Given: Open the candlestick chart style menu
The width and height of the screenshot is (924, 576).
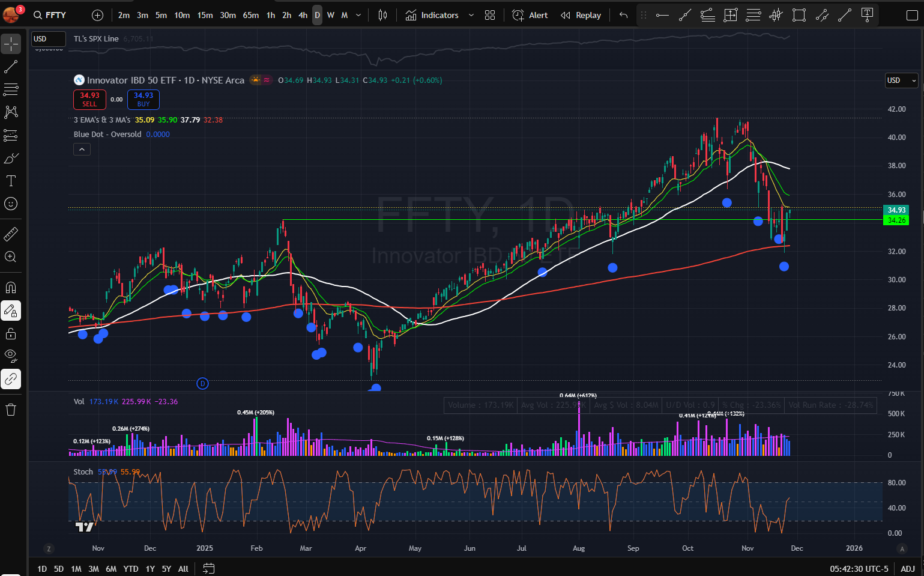Looking at the screenshot, I should [382, 15].
